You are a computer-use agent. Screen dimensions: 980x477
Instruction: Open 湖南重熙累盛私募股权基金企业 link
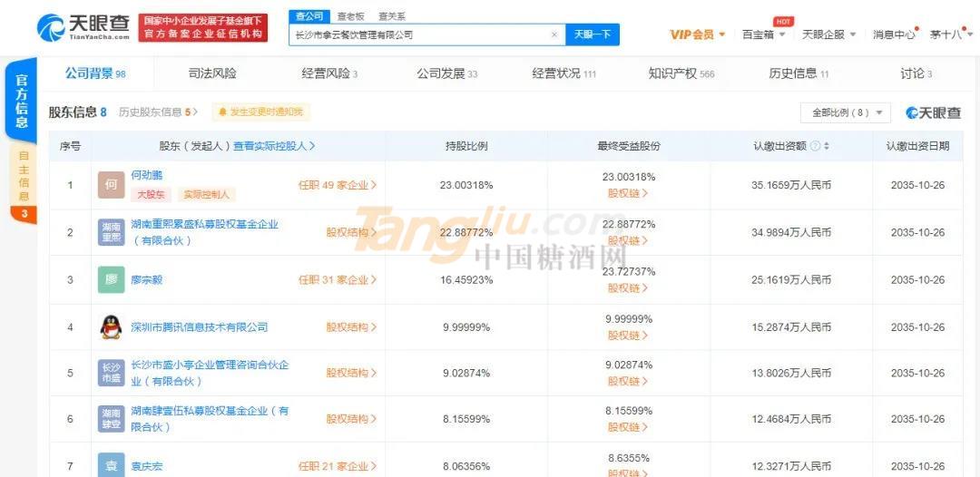coord(204,231)
